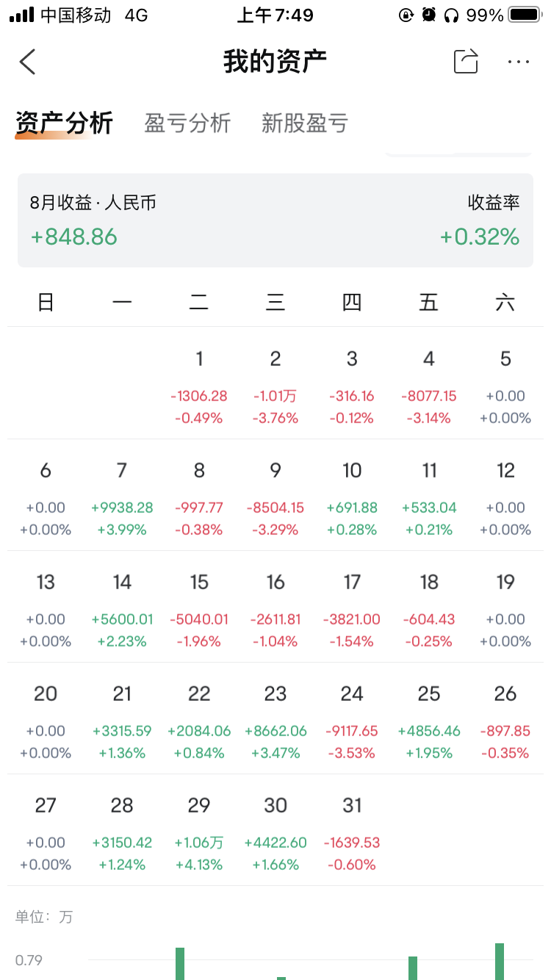Switch to the 新股盈亏 tab
551x980 pixels.
(304, 123)
